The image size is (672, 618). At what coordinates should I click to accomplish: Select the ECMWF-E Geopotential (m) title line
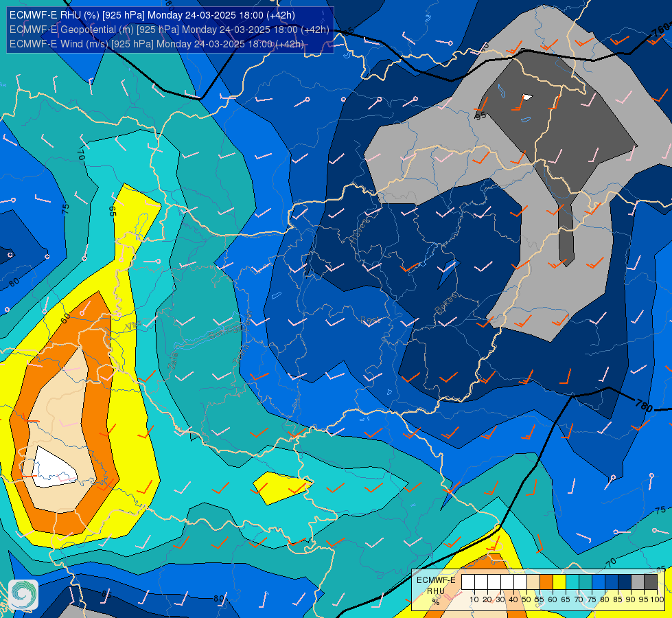click(x=170, y=30)
